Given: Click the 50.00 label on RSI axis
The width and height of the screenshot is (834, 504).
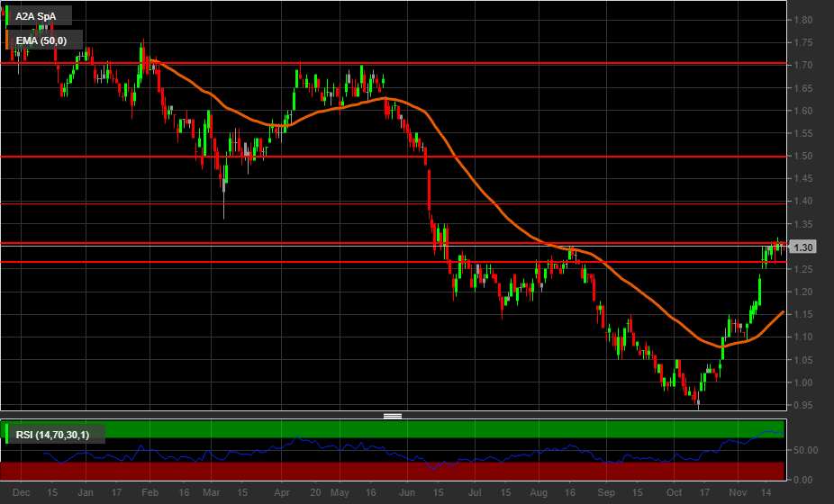Looking at the screenshot, I should (804, 450).
